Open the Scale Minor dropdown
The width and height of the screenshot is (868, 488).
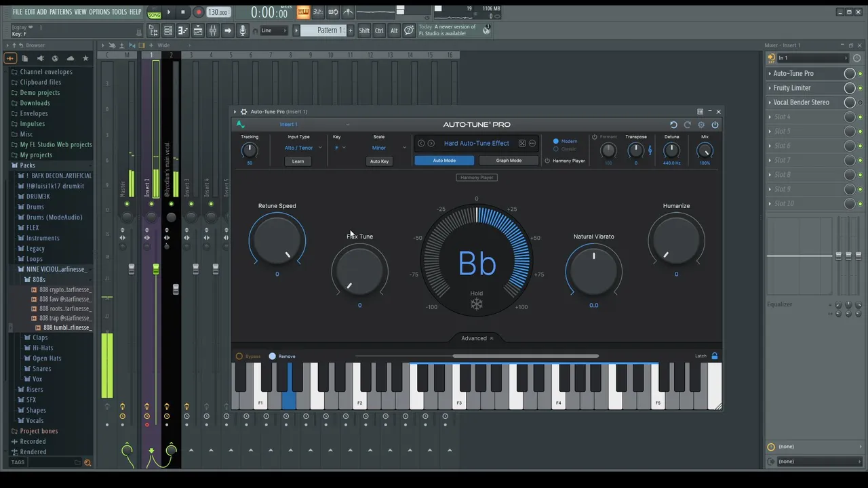click(389, 148)
